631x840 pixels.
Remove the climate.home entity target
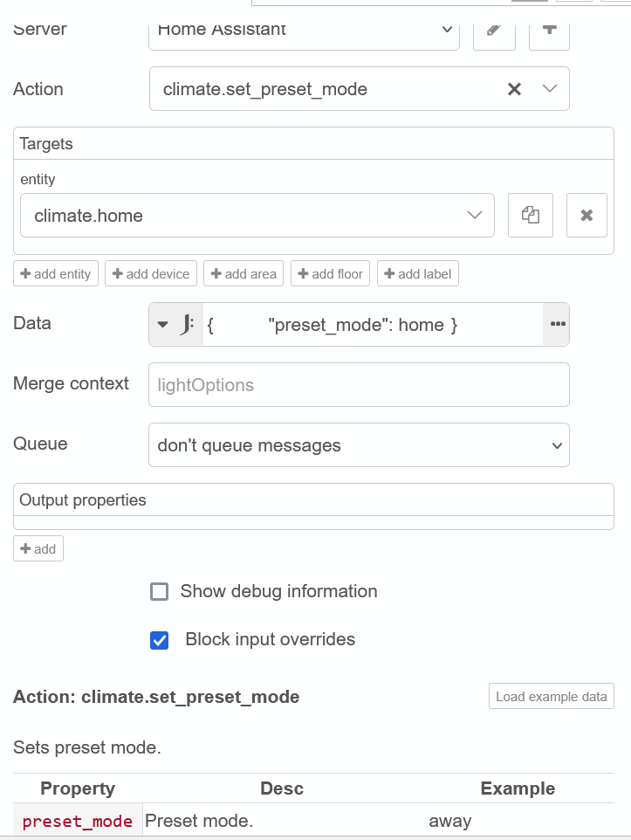(x=586, y=215)
